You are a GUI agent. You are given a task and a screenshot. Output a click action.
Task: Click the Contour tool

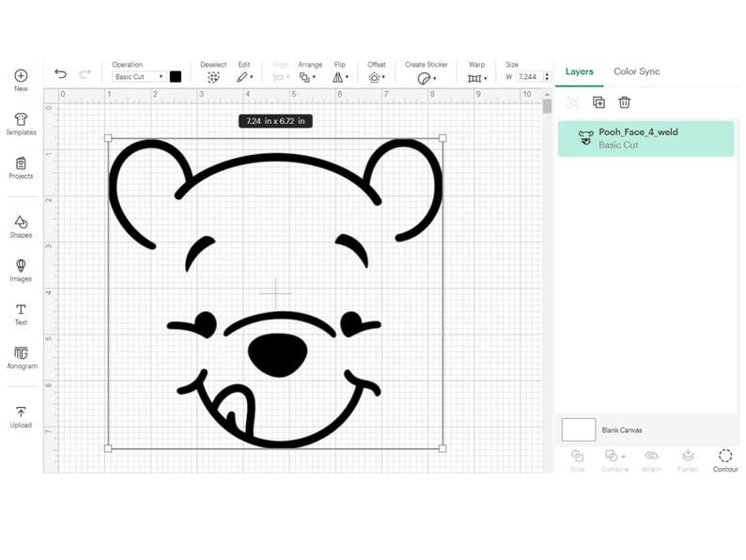(x=725, y=460)
